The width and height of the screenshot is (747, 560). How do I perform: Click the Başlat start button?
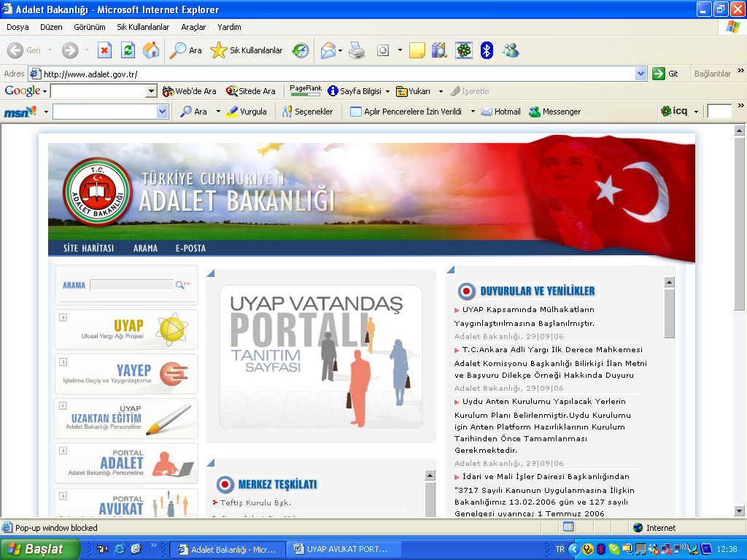39,549
